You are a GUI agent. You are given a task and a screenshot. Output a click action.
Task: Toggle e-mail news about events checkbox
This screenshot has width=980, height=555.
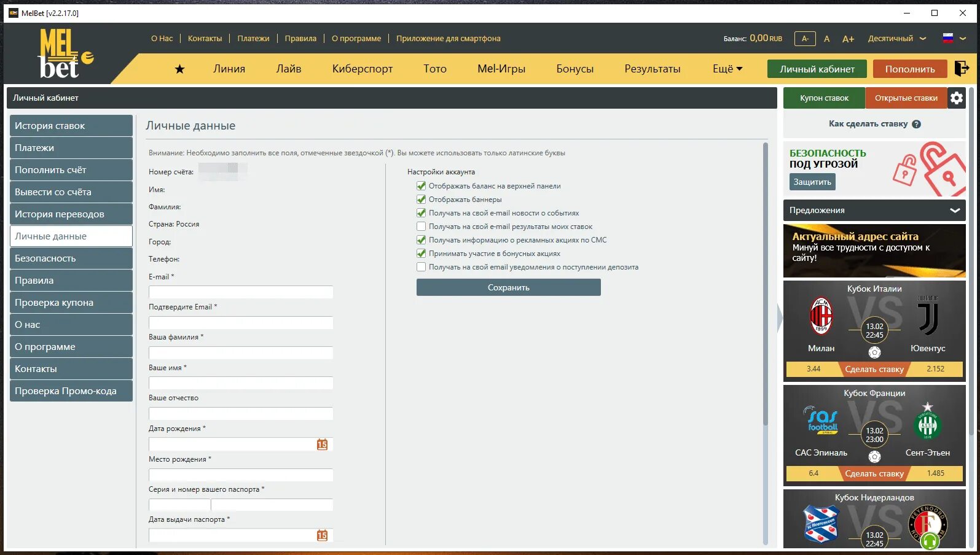pos(421,213)
